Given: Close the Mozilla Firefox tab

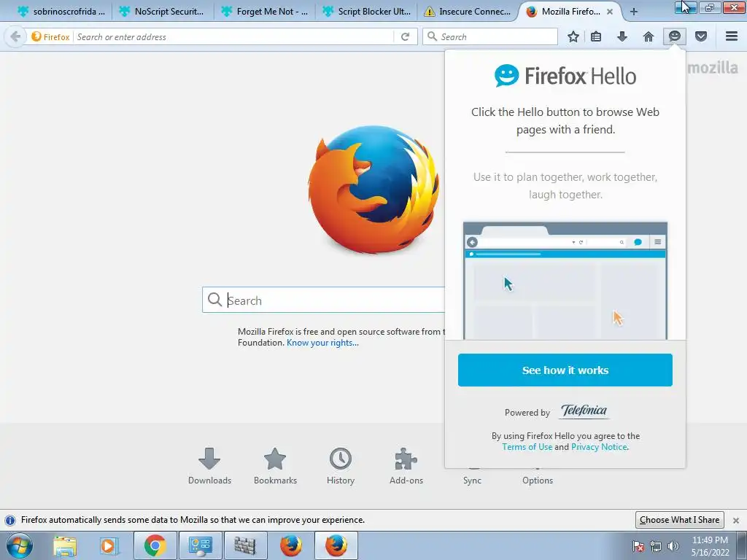Looking at the screenshot, I should [x=610, y=12].
